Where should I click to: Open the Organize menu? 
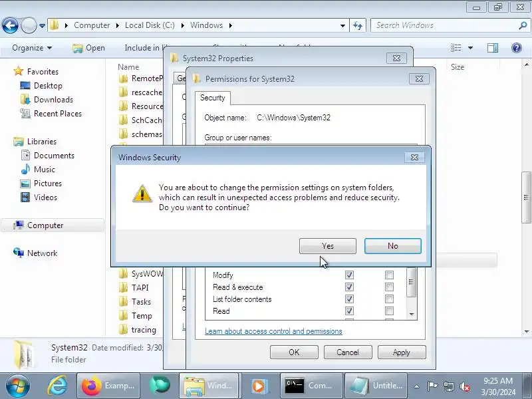click(32, 48)
